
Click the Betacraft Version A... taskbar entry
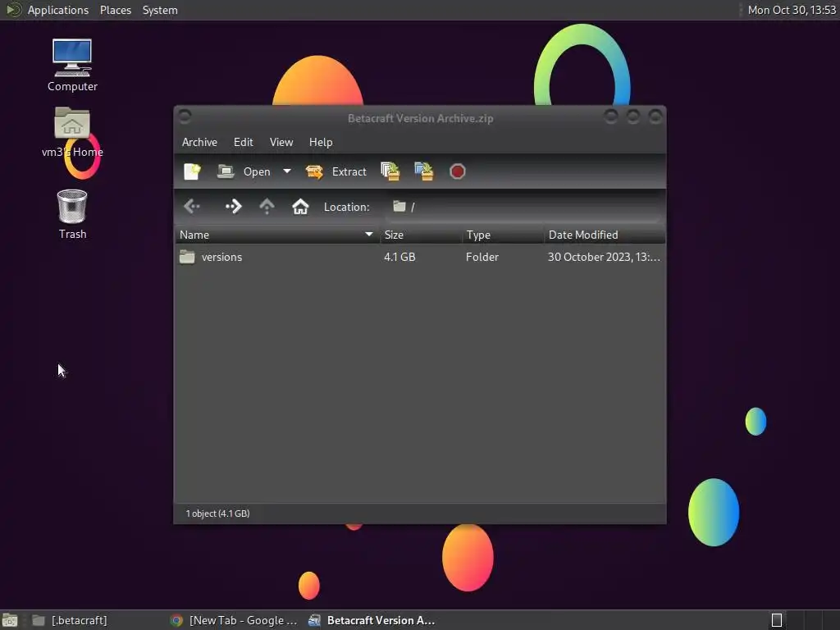372,620
